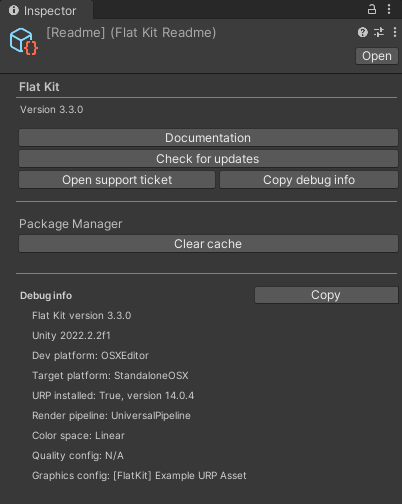Open the preset sliders icon
402x504 pixels.
coord(379,32)
